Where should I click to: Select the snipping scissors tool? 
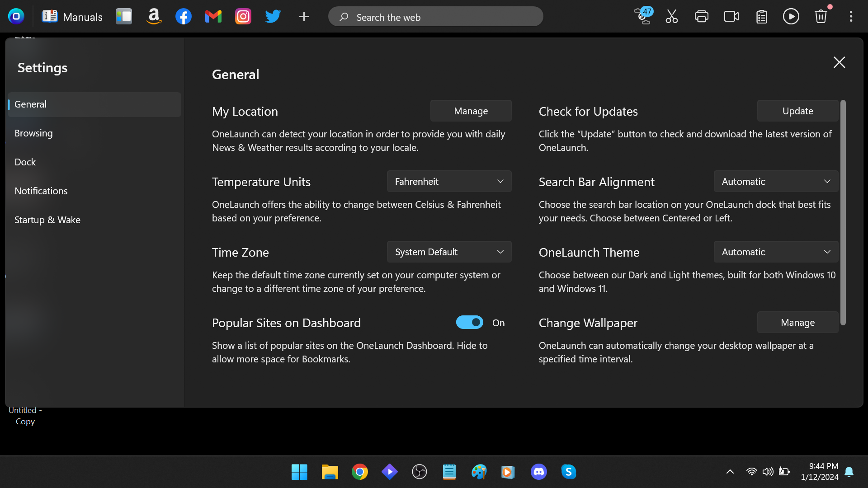pos(671,16)
